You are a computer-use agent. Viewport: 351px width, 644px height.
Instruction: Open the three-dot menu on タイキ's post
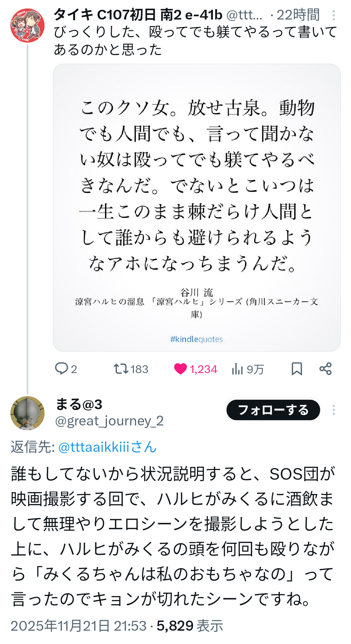(334, 15)
